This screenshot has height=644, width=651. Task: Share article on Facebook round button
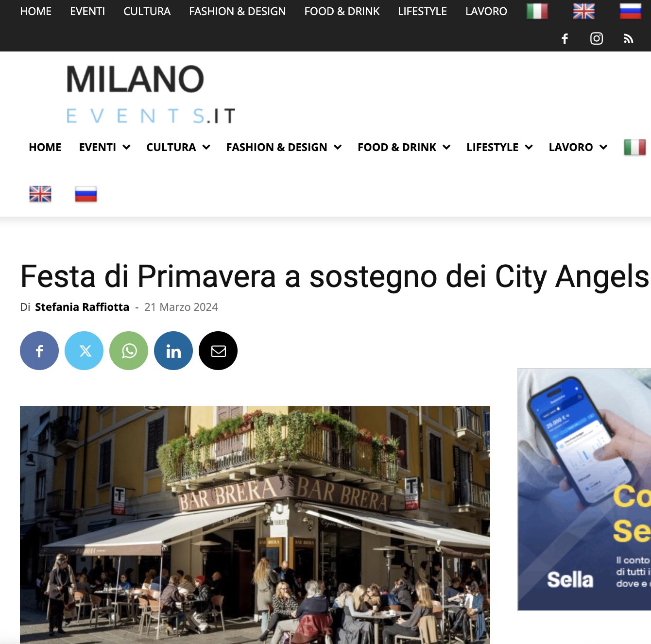tap(39, 351)
